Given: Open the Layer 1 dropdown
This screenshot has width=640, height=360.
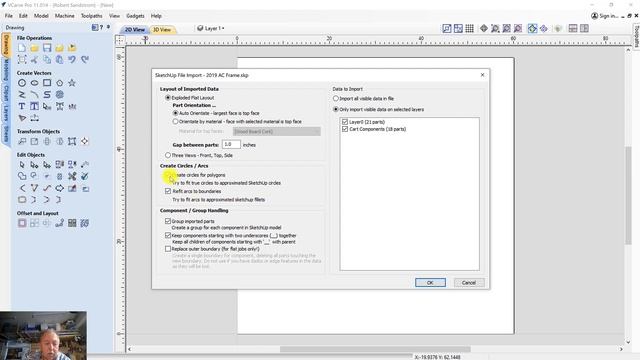Looking at the screenshot, I should click(211, 28).
